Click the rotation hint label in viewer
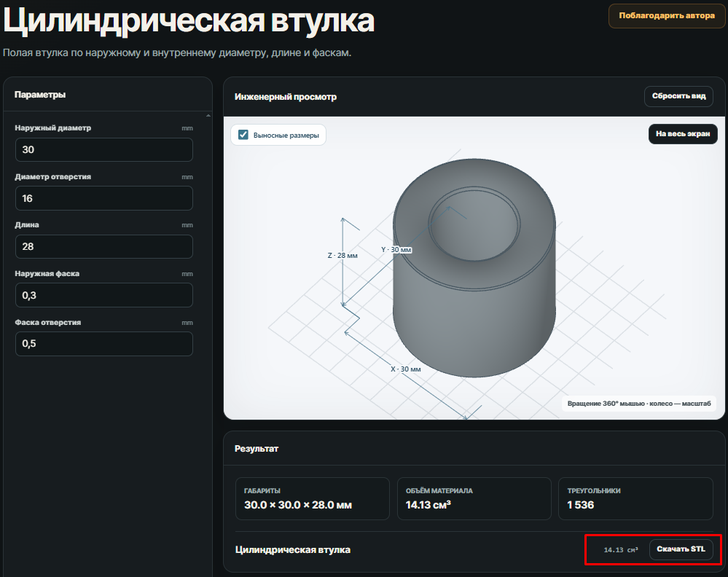This screenshot has height=577, width=728. coord(639,404)
